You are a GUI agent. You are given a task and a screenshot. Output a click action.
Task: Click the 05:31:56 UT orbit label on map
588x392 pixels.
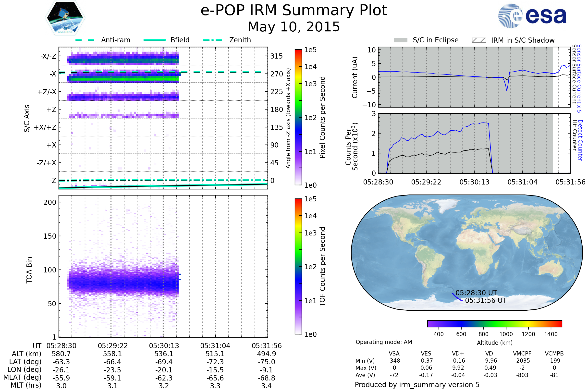coord(486,301)
